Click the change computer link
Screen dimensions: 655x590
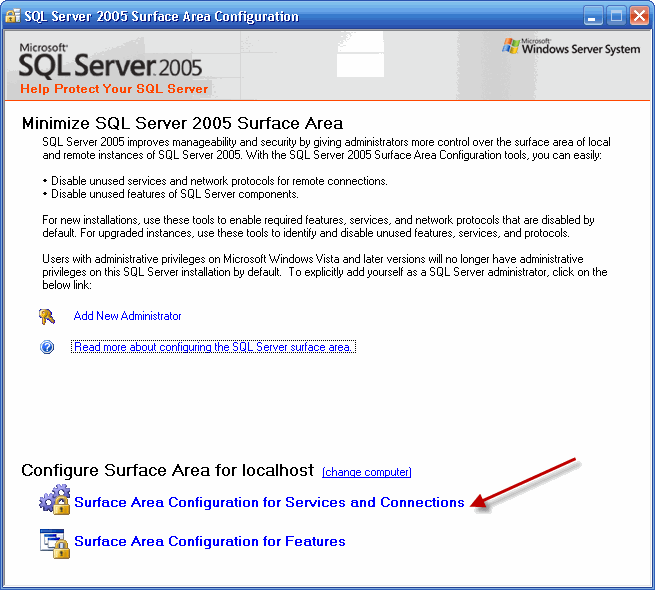point(367,472)
